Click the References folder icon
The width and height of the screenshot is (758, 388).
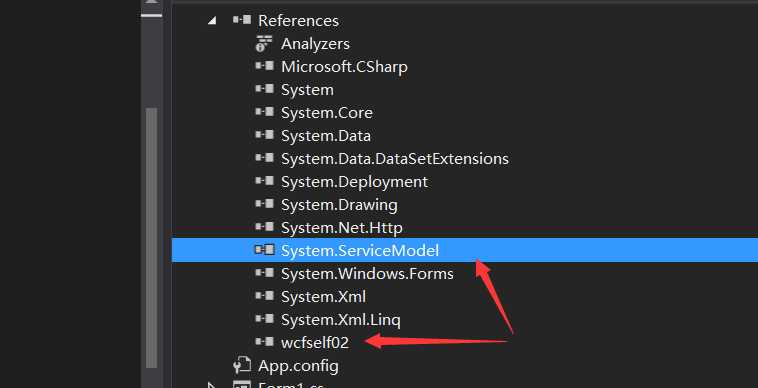(242, 20)
